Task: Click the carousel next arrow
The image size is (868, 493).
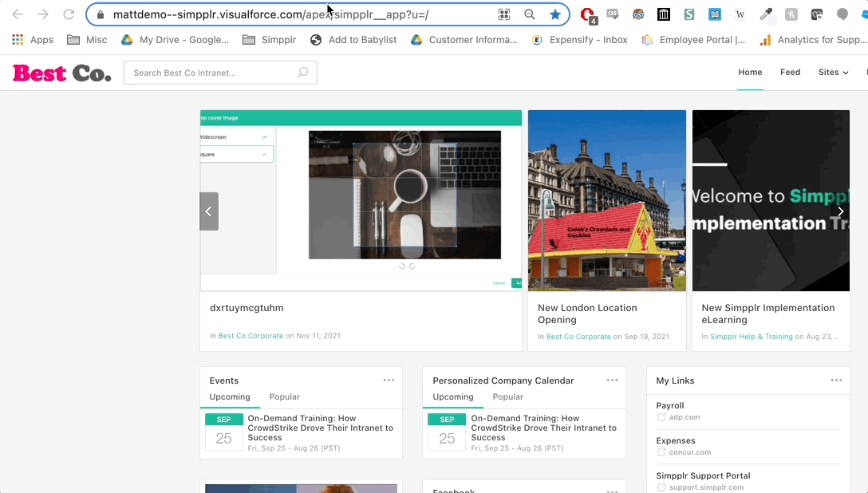Action: [x=840, y=211]
